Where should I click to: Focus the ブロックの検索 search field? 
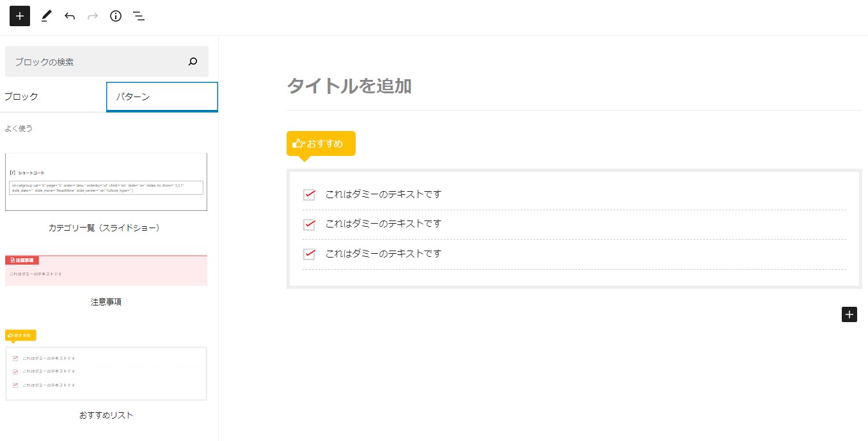(96, 62)
